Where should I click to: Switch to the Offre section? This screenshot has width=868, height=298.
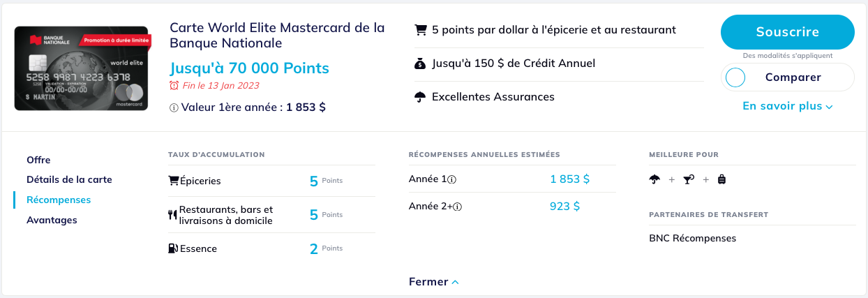[38, 160]
